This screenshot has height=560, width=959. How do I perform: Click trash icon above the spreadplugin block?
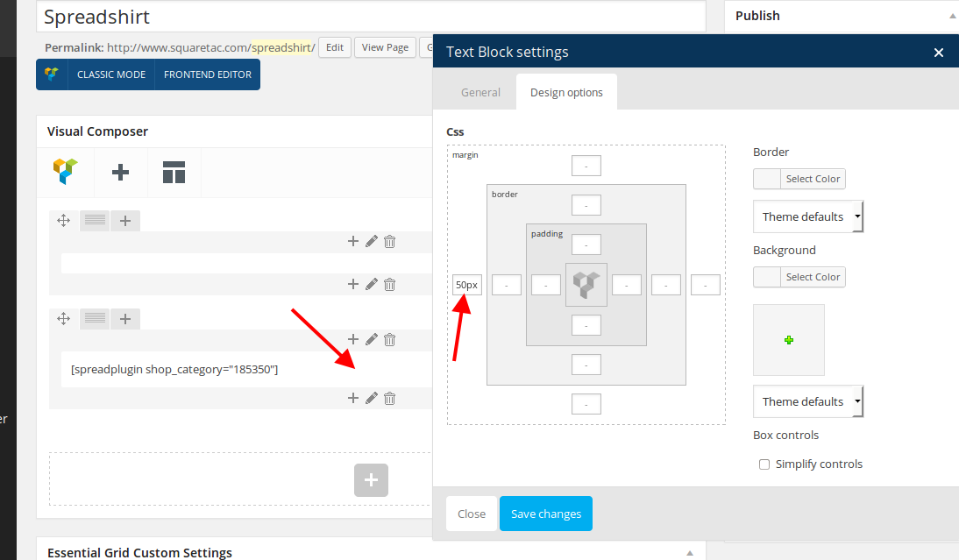pos(389,339)
